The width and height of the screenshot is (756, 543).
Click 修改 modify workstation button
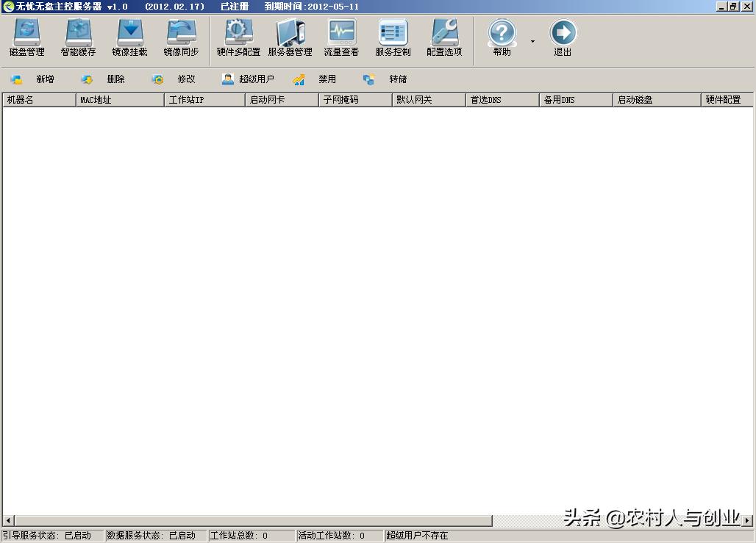pyautogui.click(x=174, y=79)
